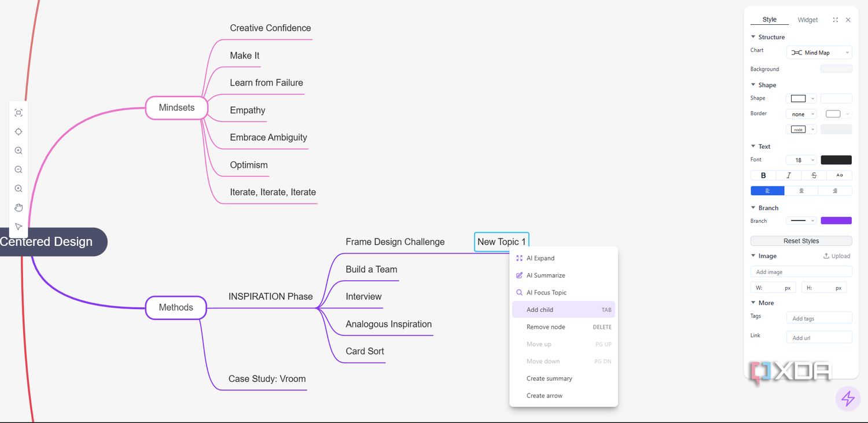Open the Branch line style dropdown

click(x=801, y=220)
